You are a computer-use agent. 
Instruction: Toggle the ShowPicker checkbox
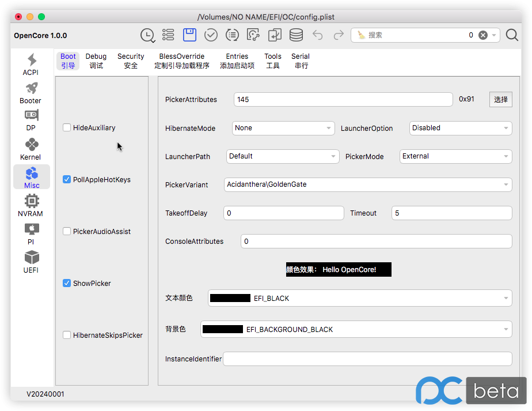67,283
